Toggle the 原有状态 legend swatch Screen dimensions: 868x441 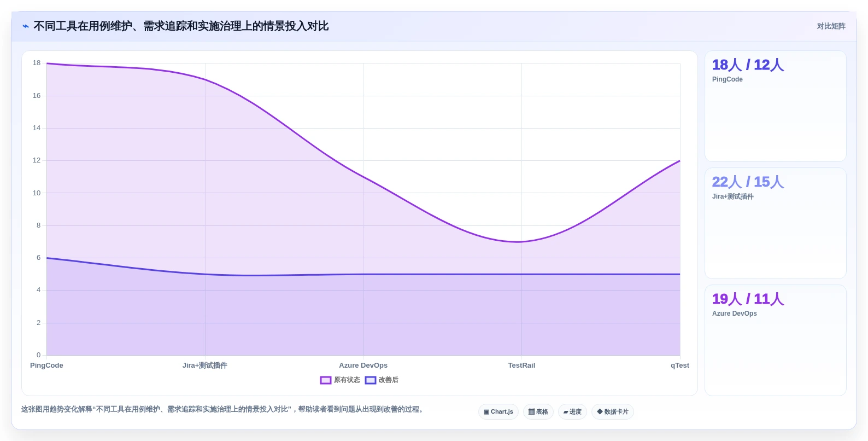click(x=326, y=380)
